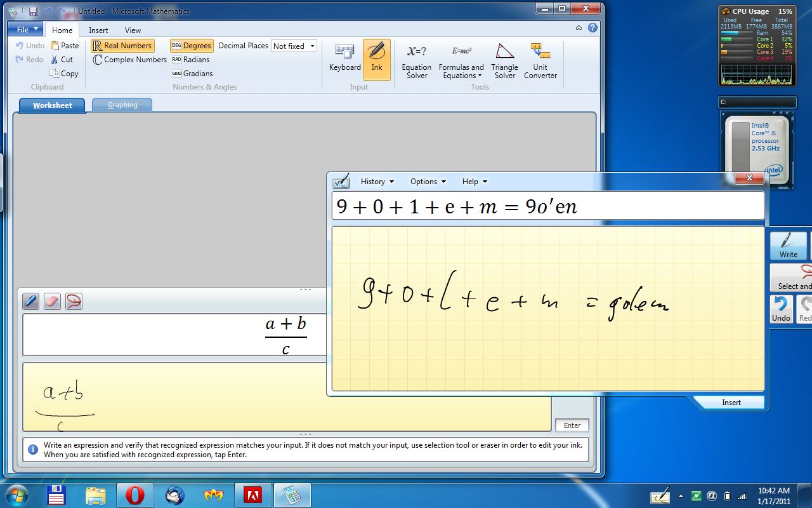This screenshot has height=508, width=812.
Task: Switch input mode to Keyboard
Action: (x=344, y=60)
